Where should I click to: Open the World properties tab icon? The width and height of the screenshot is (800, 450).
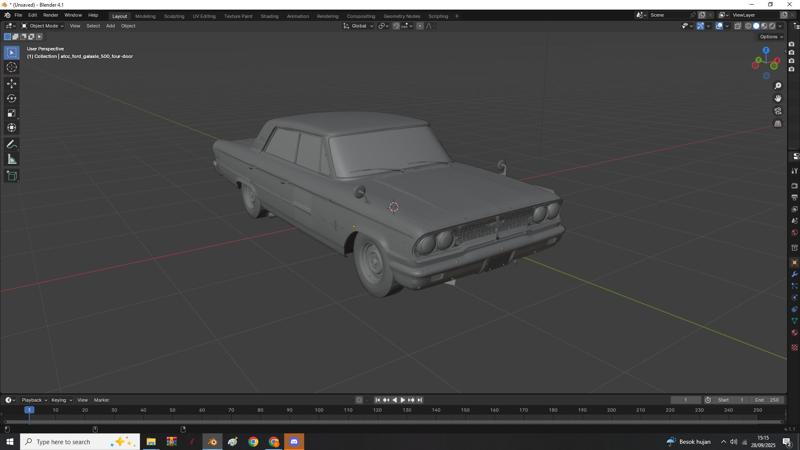[794, 233]
